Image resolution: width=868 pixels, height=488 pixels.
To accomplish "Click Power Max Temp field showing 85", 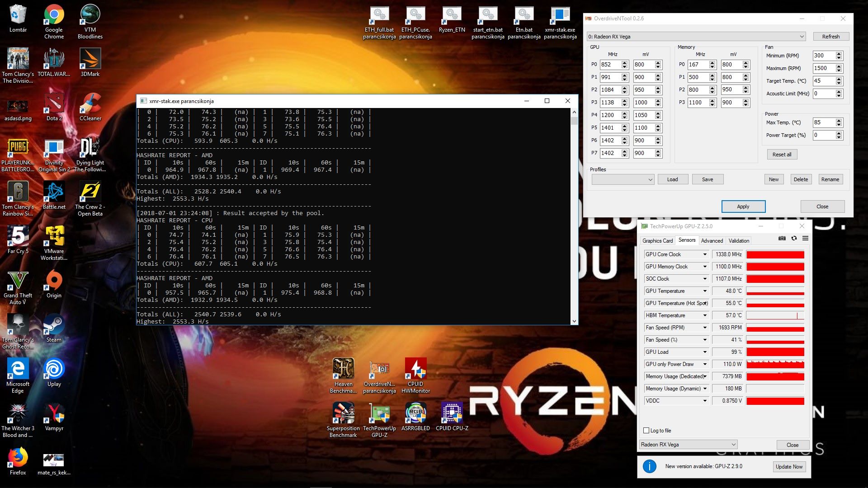I will [823, 122].
